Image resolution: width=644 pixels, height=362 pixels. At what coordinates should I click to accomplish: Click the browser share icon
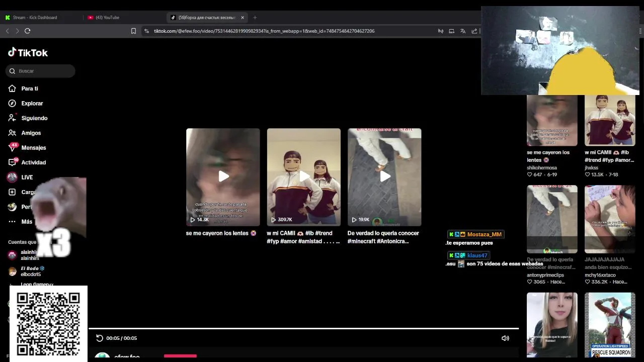(474, 31)
